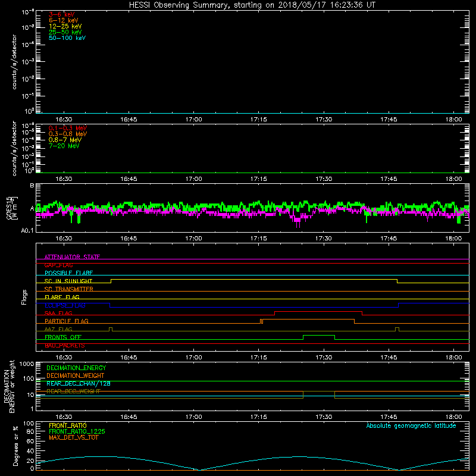Click the PARTICLE_FLAG label
This screenshot has width=476, height=476.
pyautogui.click(x=67, y=321)
